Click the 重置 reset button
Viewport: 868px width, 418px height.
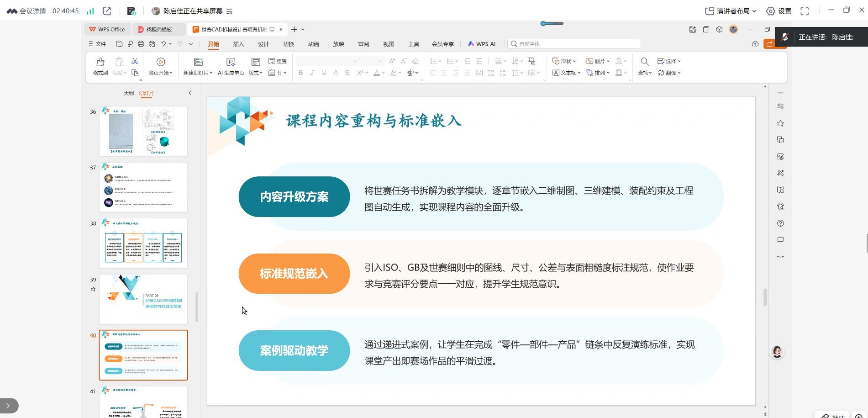click(278, 61)
